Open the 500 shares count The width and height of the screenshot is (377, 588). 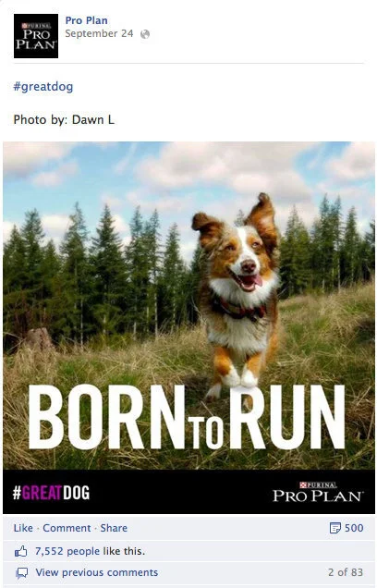click(x=354, y=528)
